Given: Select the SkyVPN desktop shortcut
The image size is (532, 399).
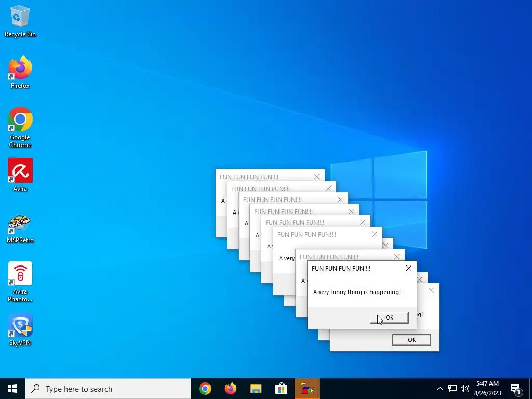Looking at the screenshot, I should coord(20,330).
